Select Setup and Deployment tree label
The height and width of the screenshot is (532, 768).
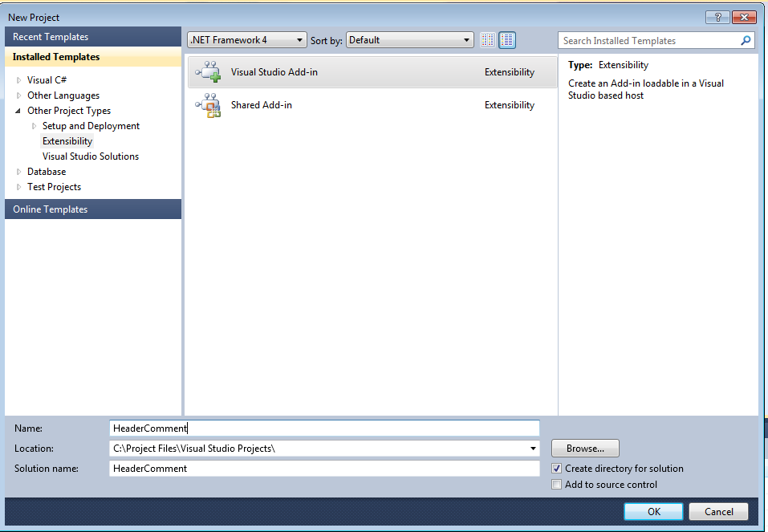pyautogui.click(x=91, y=126)
